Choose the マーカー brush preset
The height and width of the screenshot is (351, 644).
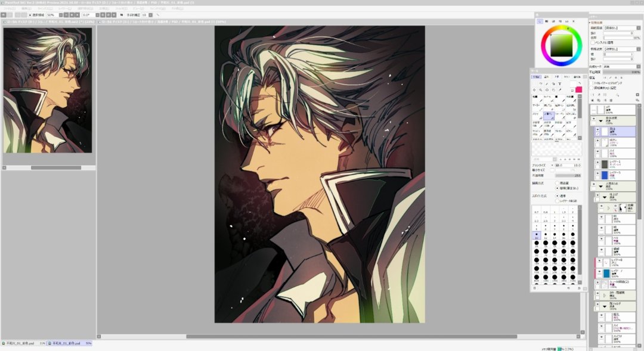point(538,107)
